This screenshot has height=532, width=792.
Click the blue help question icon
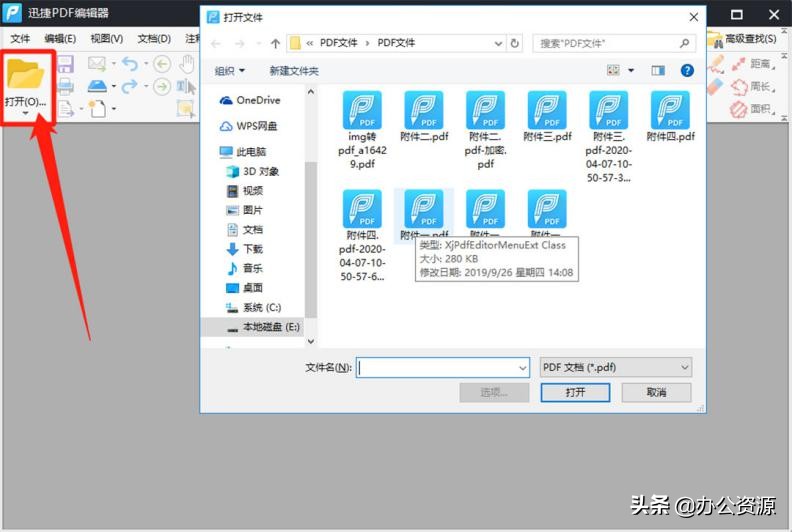(x=687, y=71)
